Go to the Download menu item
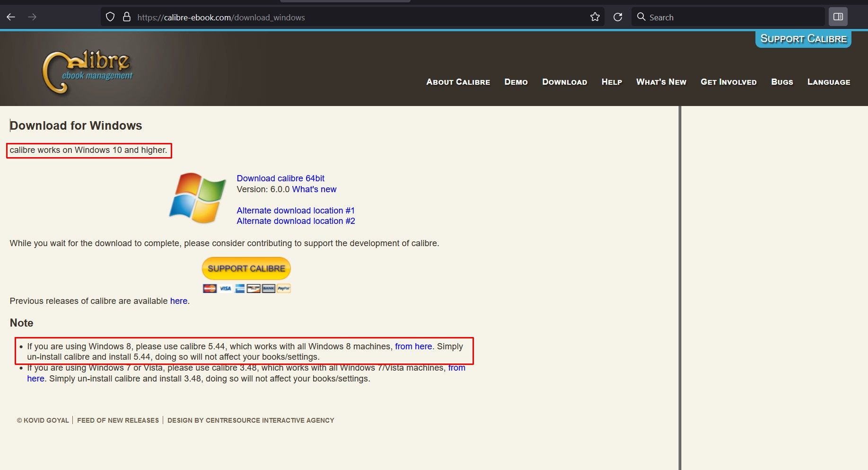The height and width of the screenshot is (470, 868). (564, 82)
